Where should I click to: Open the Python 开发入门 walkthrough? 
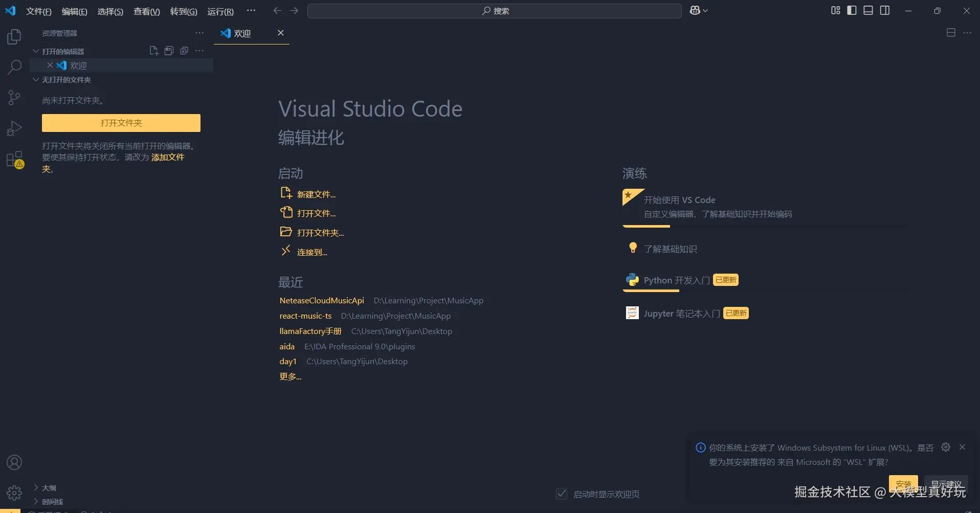[x=765, y=281]
